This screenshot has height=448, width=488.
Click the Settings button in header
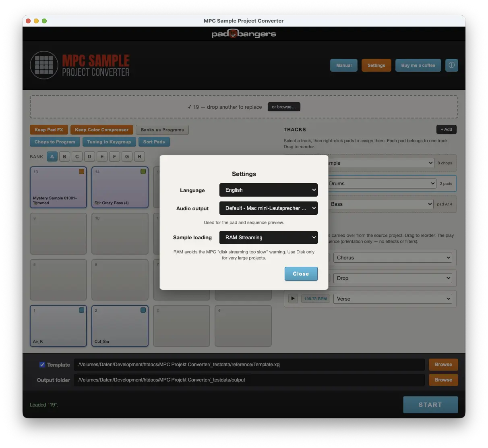(376, 65)
